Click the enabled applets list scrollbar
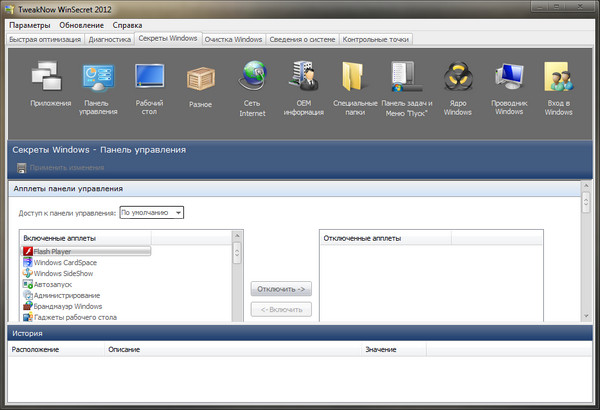Viewport: 600px width, 410px height. click(x=238, y=280)
